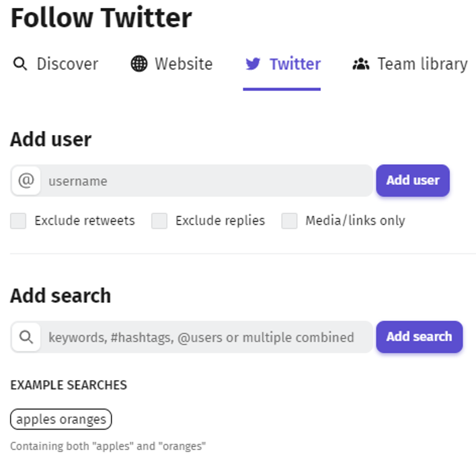Open the Website tab
The height and width of the screenshot is (456, 476).
click(172, 64)
